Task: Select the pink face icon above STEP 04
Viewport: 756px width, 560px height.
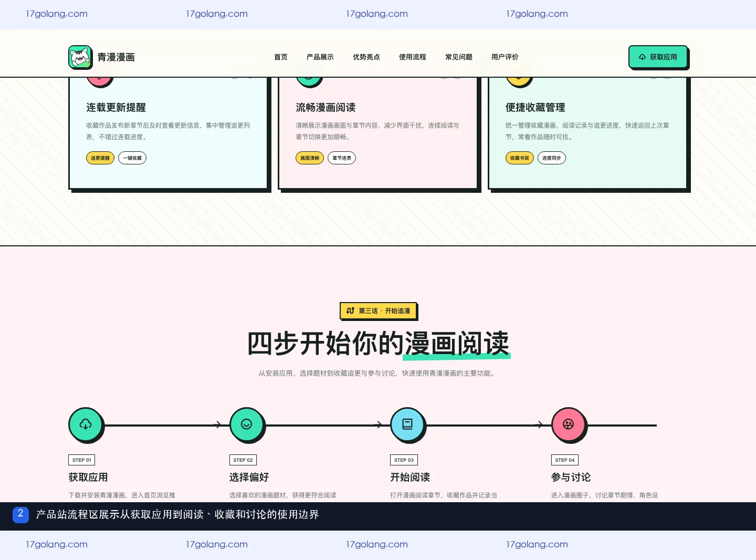Action: 569,424
